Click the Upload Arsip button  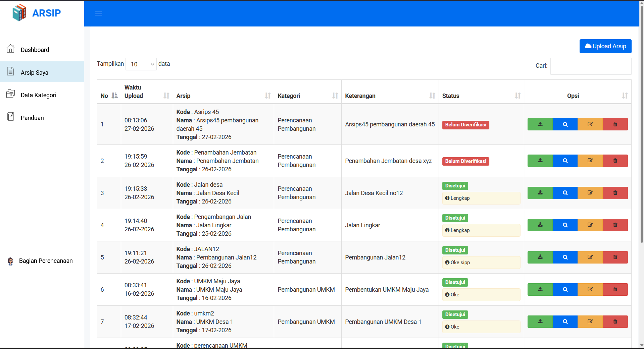(605, 46)
